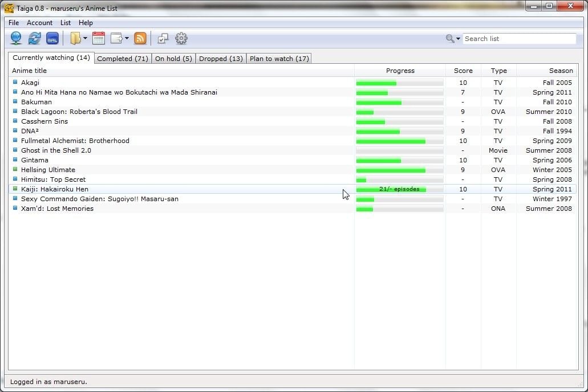Viewport: 588px width, 392px height.
Task: Click the status icon beside Xam'd: Lost Memories
Action: point(15,209)
